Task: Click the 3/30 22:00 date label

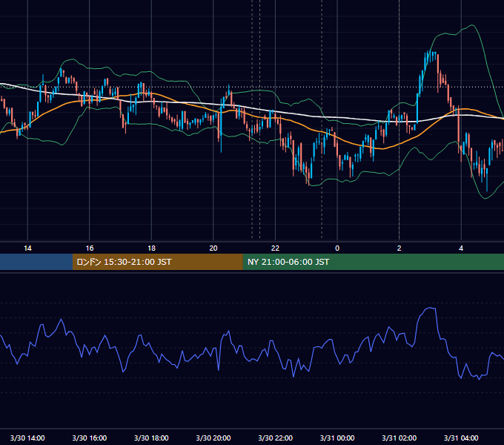Action: pos(276,438)
